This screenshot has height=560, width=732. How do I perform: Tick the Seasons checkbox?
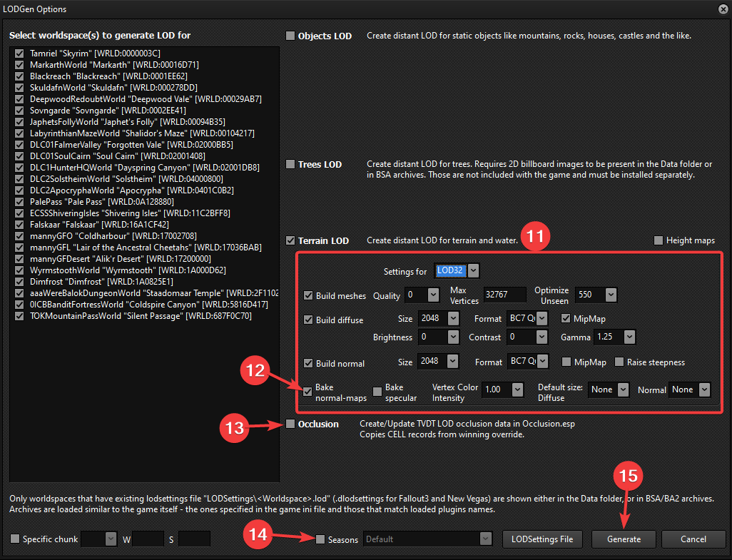click(x=320, y=539)
